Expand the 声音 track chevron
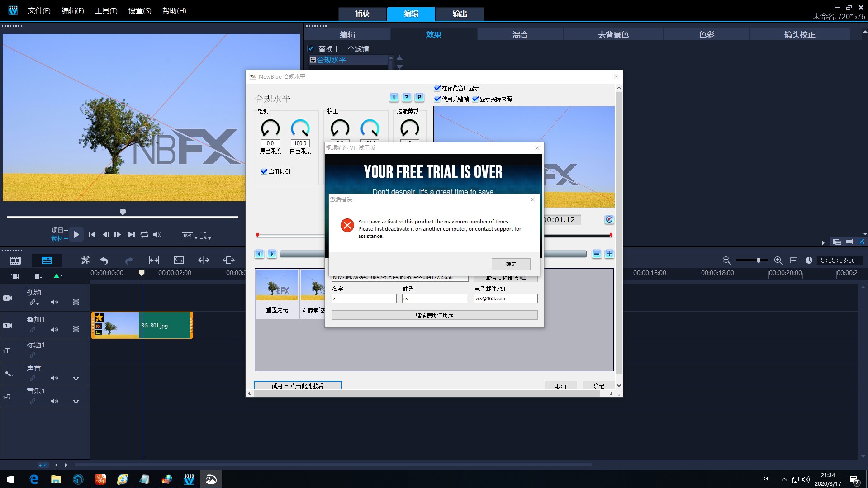The height and width of the screenshot is (488, 868). [x=76, y=378]
